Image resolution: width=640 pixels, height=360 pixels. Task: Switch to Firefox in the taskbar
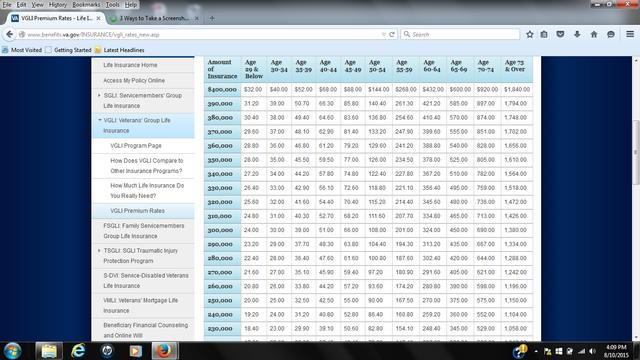[164, 351]
